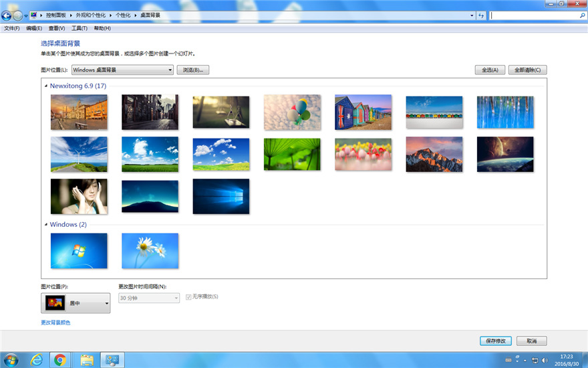Select the Italian plaza sunset wallpaper
This screenshot has width=588, height=368.
coord(79,112)
